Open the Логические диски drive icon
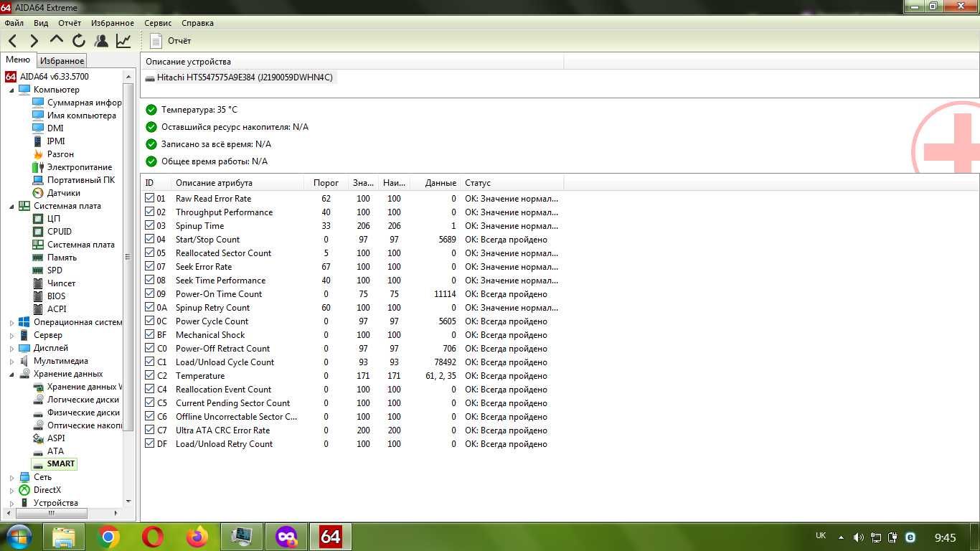The image size is (980, 551). (38, 400)
